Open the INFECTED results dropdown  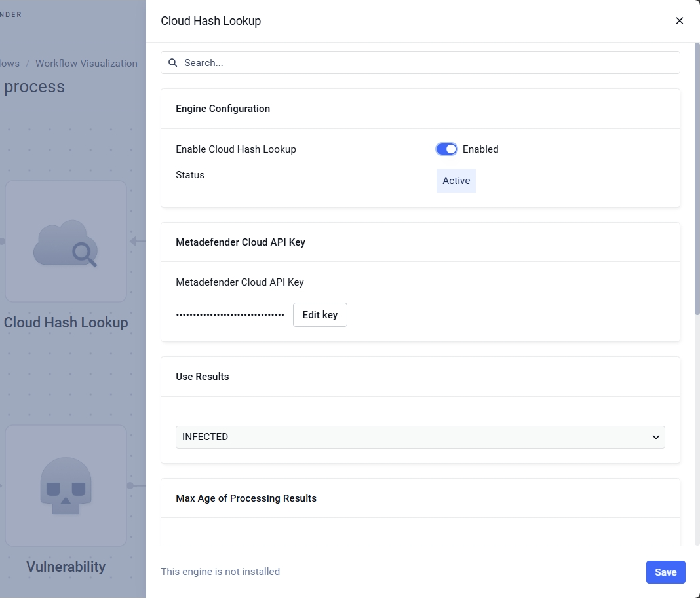[x=420, y=437]
